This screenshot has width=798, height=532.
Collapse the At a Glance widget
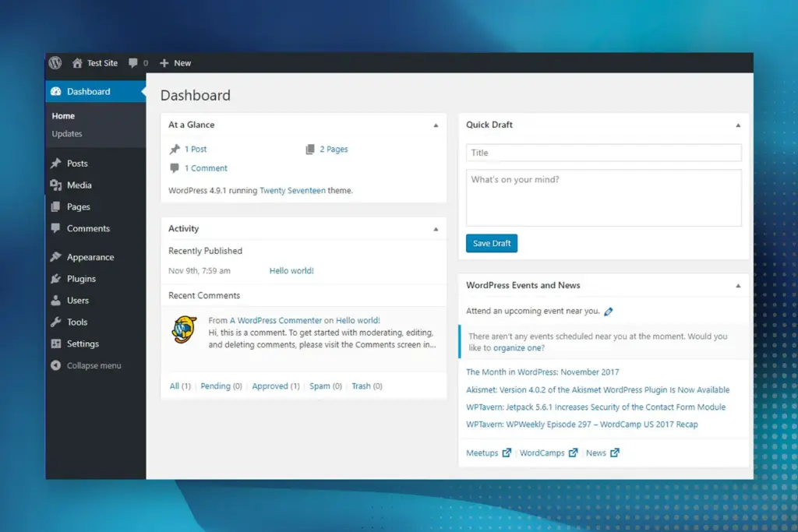pyautogui.click(x=437, y=124)
